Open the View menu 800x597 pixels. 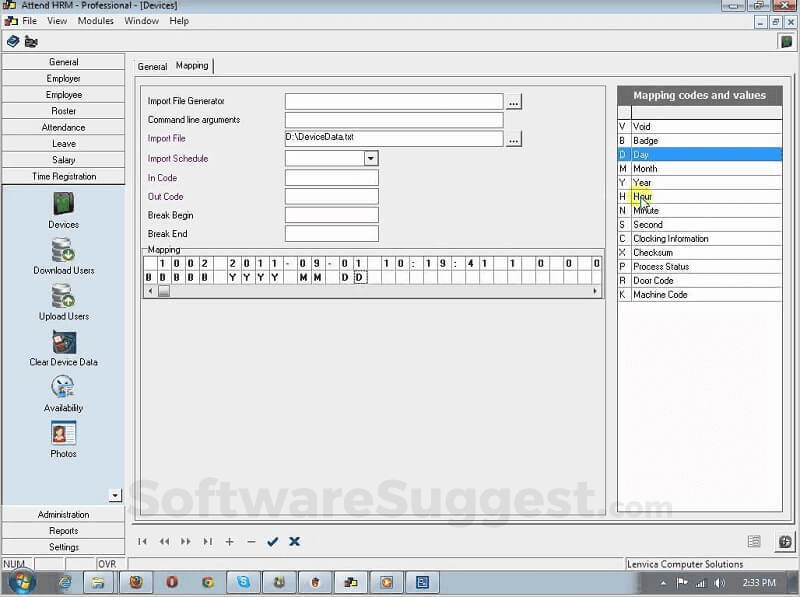coord(57,20)
